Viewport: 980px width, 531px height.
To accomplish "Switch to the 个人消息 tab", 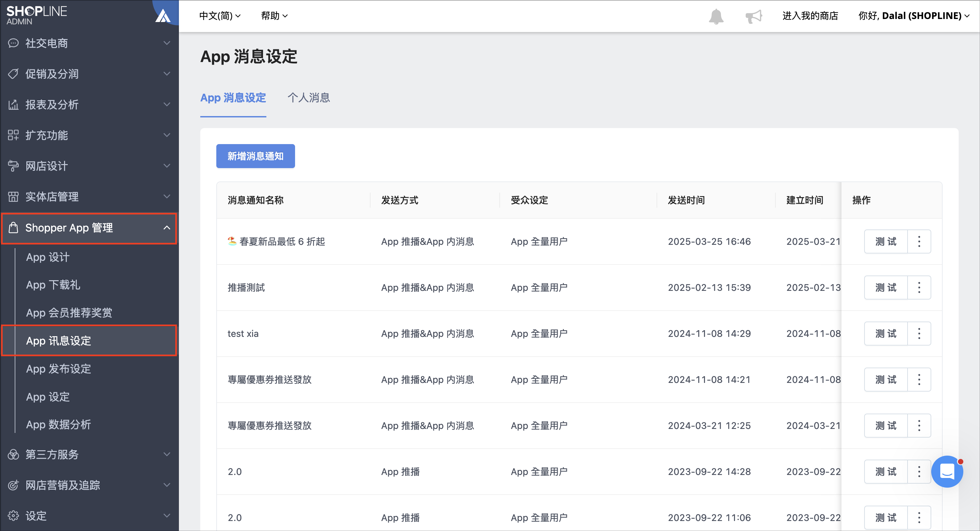I will point(308,98).
